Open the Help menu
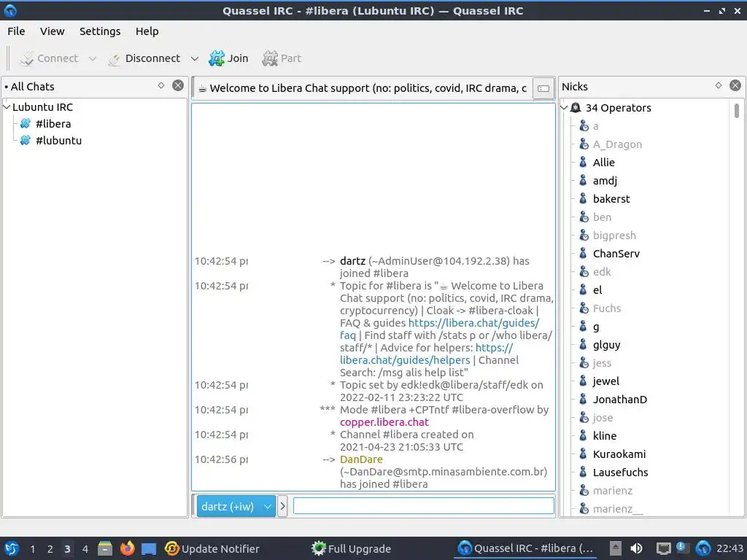Viewport: 747px width, 560px height. pos(147,31)
